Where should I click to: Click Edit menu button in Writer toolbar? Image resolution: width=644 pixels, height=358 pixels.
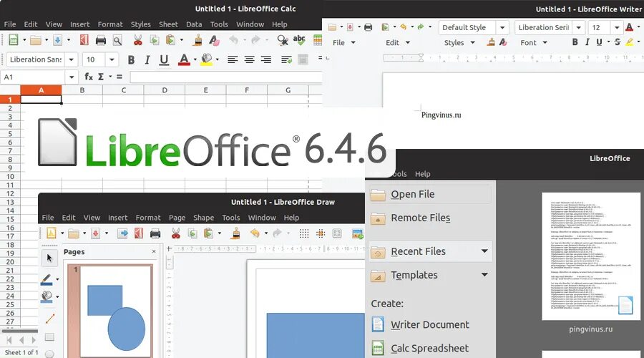tap(398, 42)
